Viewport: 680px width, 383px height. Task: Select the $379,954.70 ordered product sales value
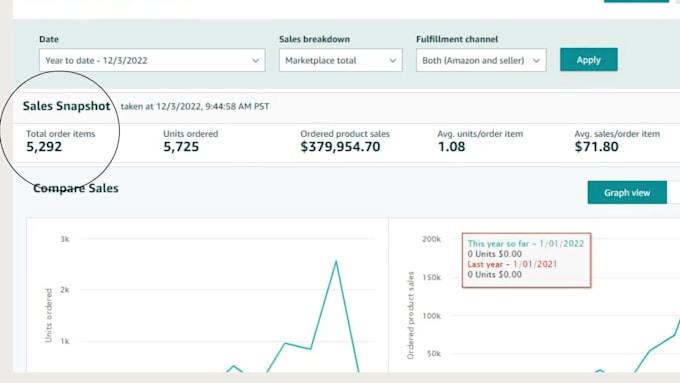pos(340,147)
